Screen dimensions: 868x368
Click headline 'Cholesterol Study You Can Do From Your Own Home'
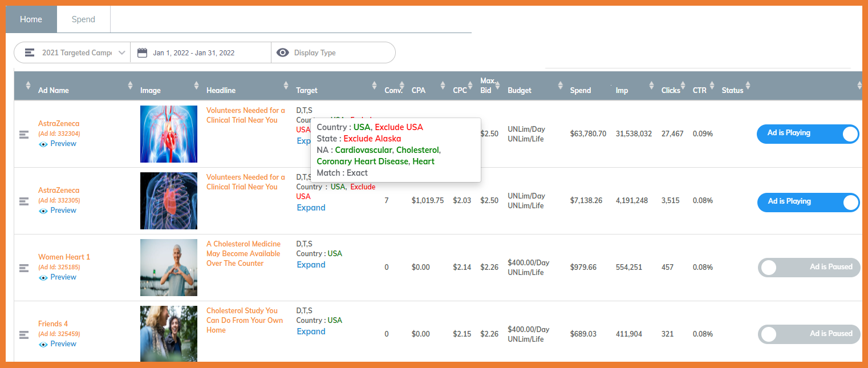pyautogui.click(x=245, y=320)
